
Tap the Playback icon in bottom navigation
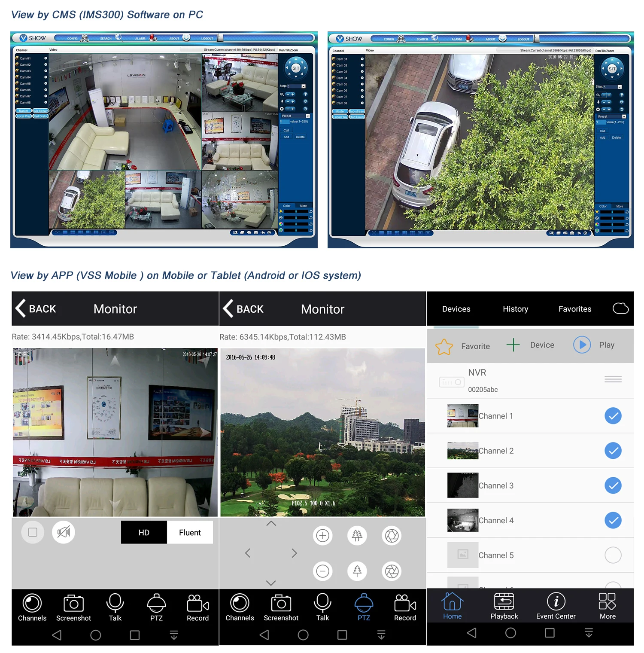point(504,606)
